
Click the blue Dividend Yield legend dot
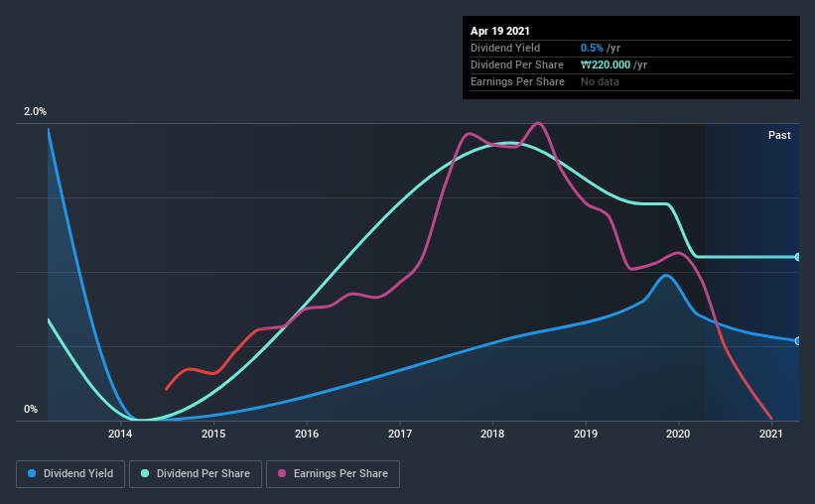point(32,473)
